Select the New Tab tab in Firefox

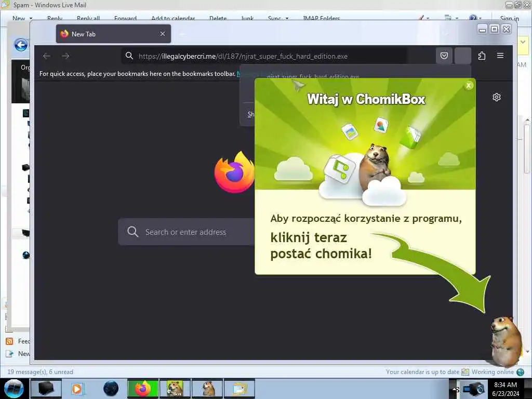point(113,34)
